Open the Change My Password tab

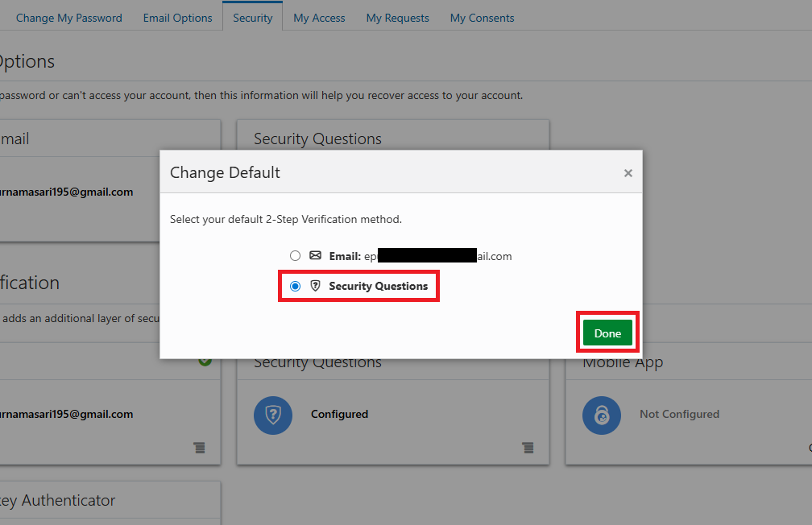coord(69,19)
